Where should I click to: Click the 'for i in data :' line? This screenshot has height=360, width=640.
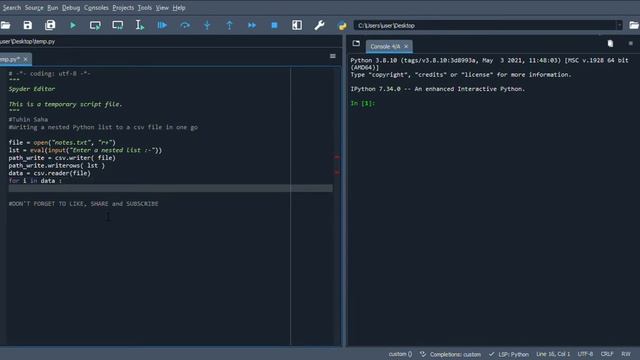pyautogui.click(x=35, y=180)
